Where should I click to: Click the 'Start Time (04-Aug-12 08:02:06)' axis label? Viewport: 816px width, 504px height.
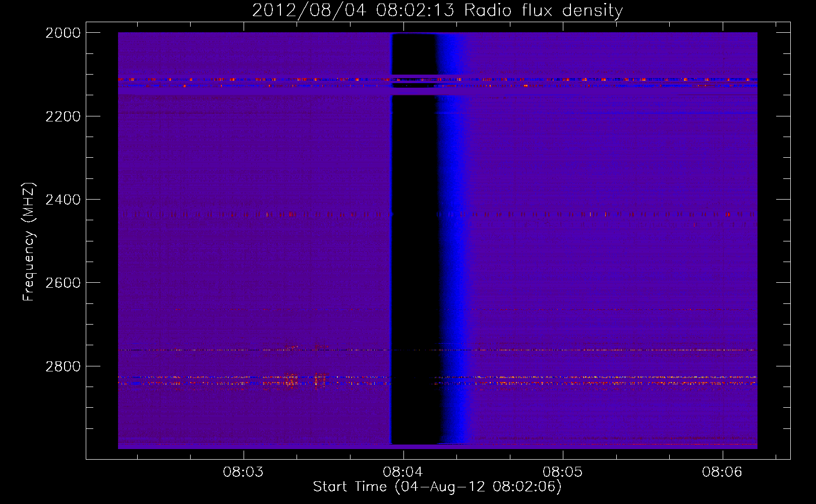[437, 486]
